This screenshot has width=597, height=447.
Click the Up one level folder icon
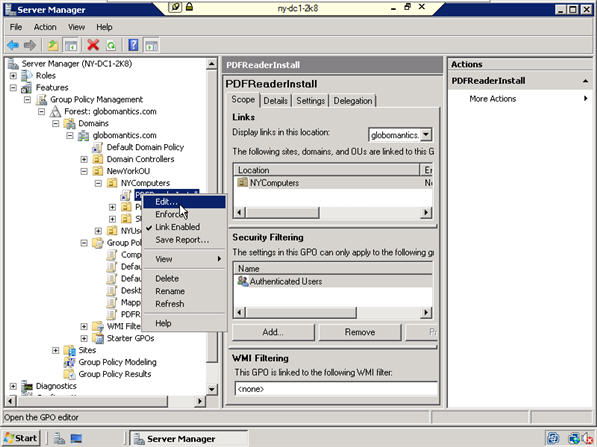click(53, 46)
